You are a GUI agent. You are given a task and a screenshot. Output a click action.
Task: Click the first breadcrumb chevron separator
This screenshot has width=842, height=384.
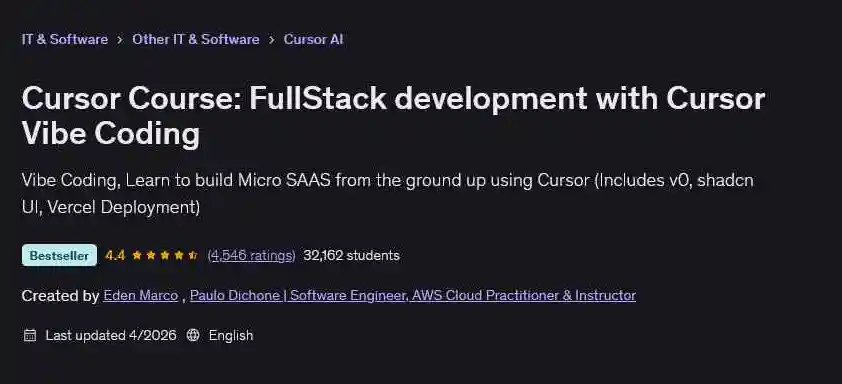coord(120,40)
